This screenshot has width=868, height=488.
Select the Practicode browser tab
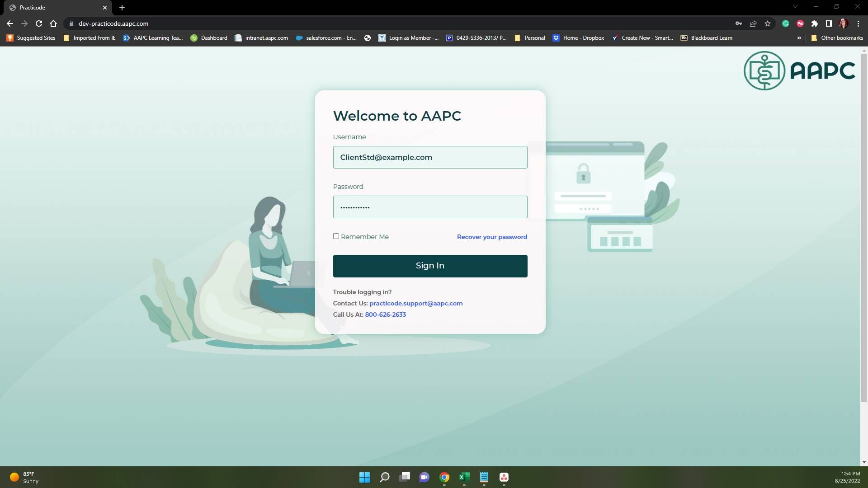click(54, 8)
